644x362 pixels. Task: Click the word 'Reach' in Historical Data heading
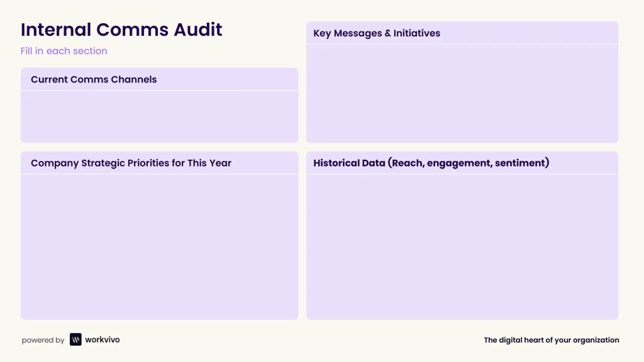(408, 163)
